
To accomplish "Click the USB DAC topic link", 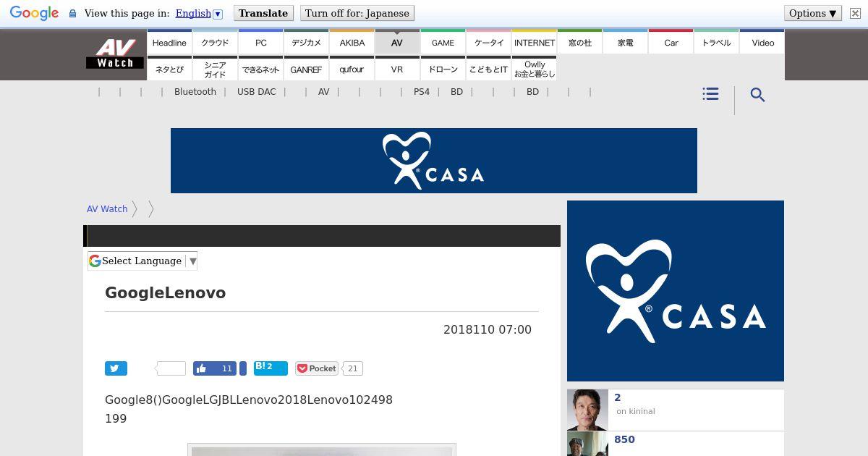I will [x=257, y=92].
